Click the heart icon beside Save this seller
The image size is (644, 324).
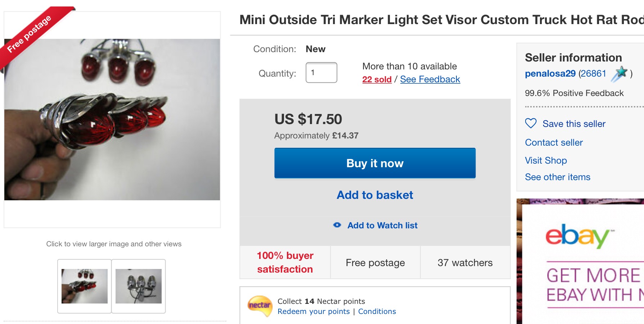pyautogui.click(x=531, y=123)
